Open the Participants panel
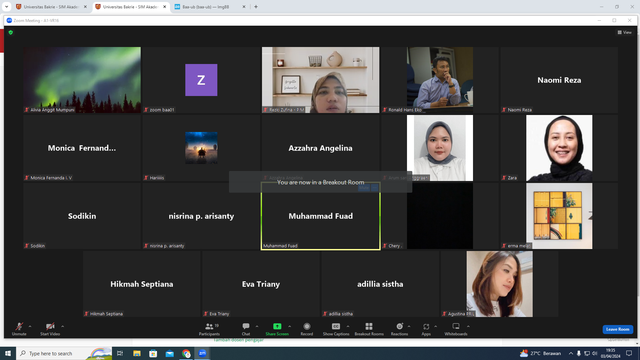This screenshot has width=640, height=360. click(209, 329)
